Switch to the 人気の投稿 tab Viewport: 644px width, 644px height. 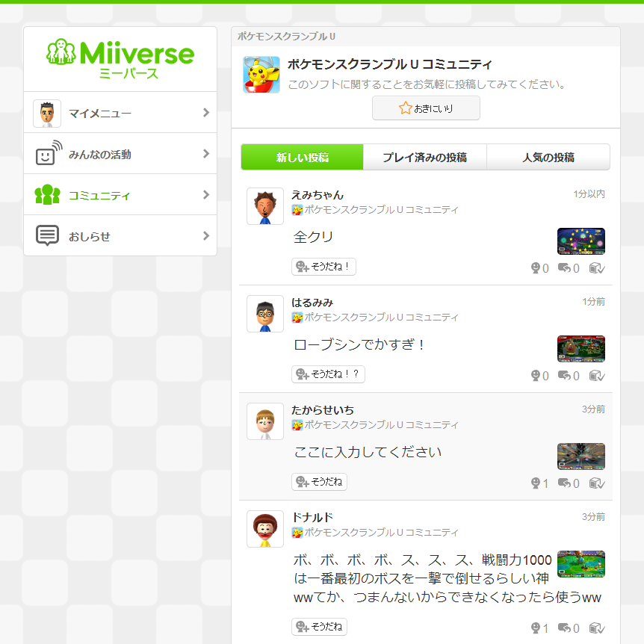point(548,158)
